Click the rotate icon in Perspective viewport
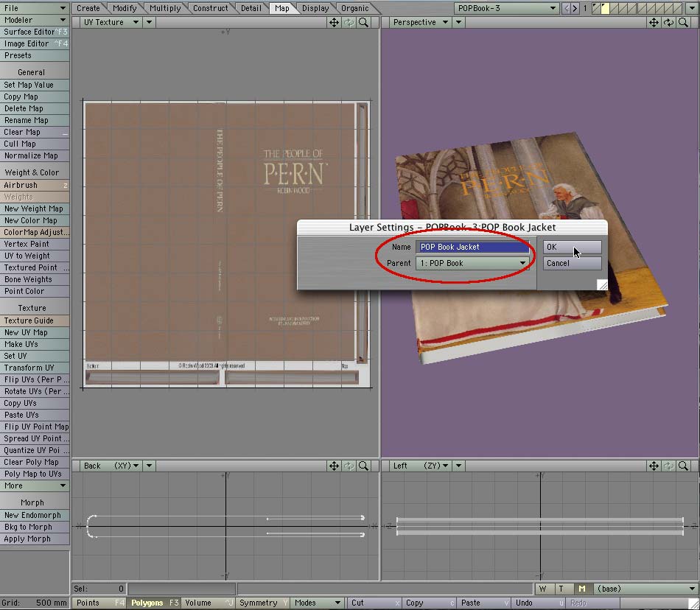 pos(668,22)
